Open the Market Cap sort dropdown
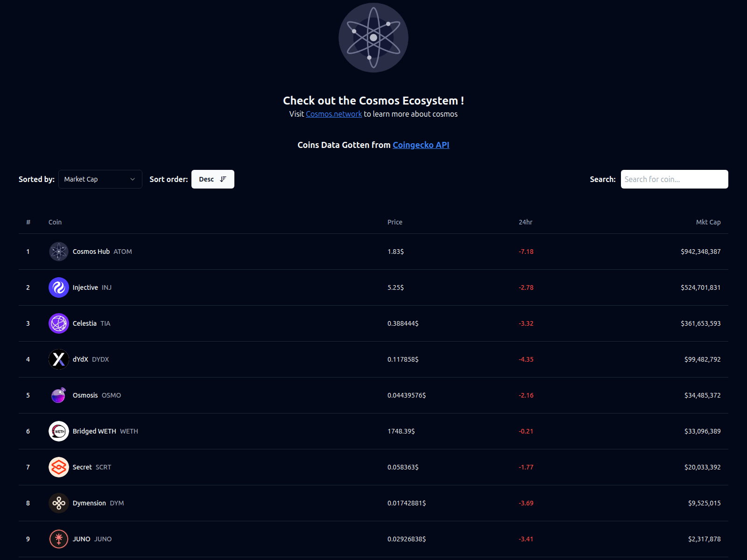Screen dimensions: 747x560 pyautogui.click(x=100, y=179)
